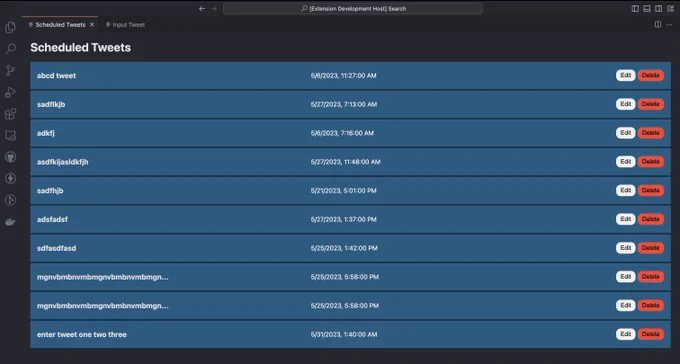Screen dimensions: 680x364
Task: Click the date 5/6/2023, 7:16:00 AM
Action: [342, 133]
